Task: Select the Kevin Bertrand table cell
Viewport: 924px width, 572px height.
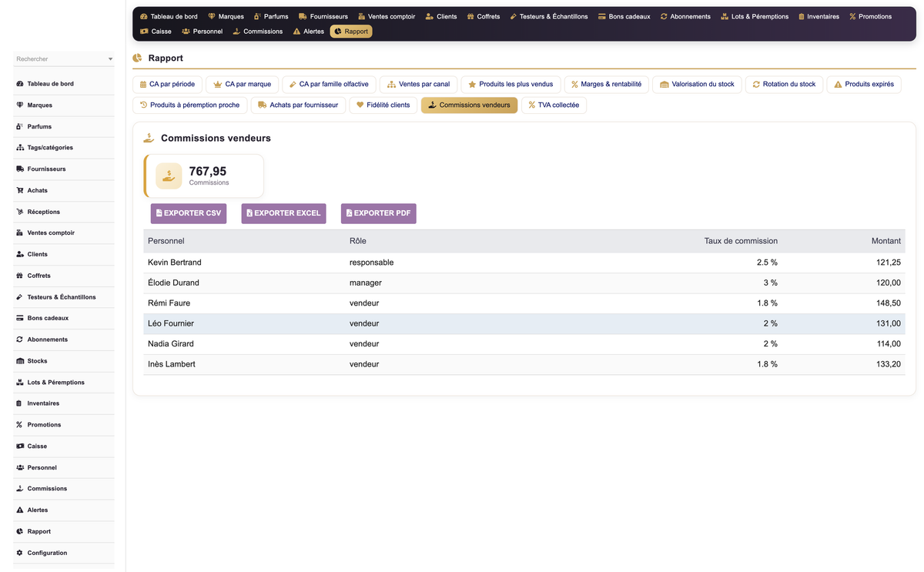Action: pos(244,263)
